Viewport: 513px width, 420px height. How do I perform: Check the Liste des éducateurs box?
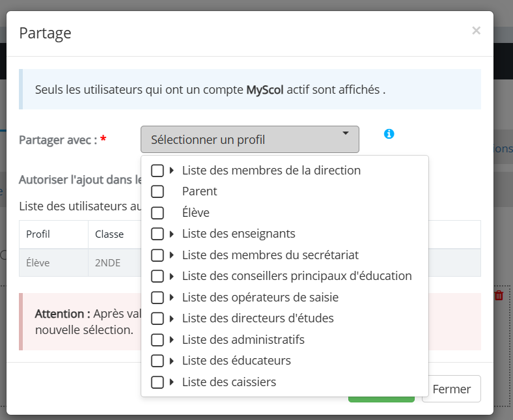pos(158,361)
